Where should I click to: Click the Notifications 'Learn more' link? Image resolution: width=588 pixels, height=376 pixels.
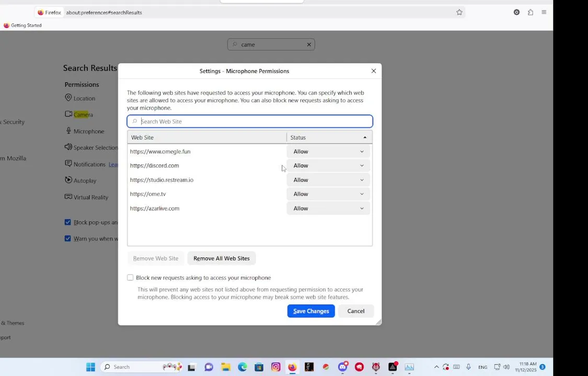(x=113, y=164)
